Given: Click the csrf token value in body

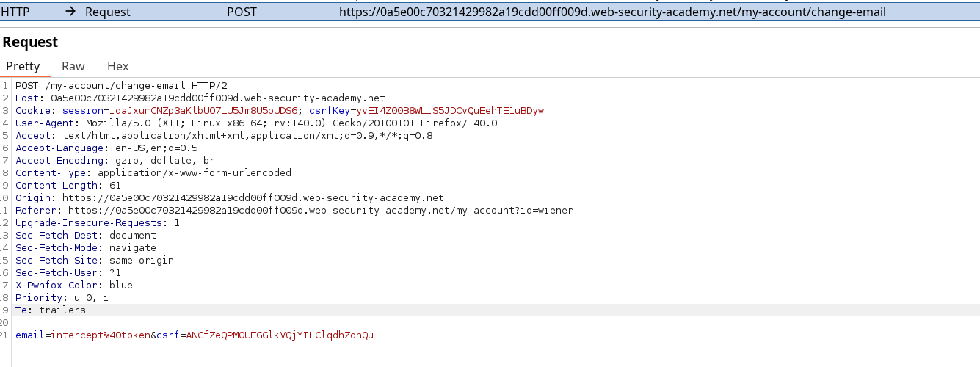Looking at the screenshot, I should 280,335.
